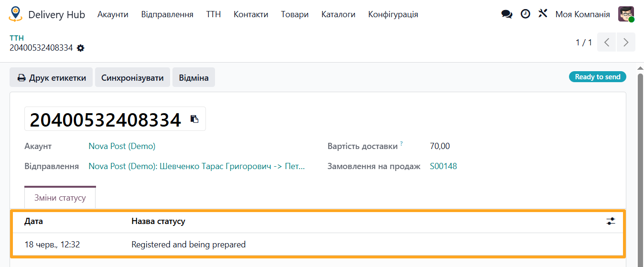
Task: Open column options icon in status table
Action: 611,221
